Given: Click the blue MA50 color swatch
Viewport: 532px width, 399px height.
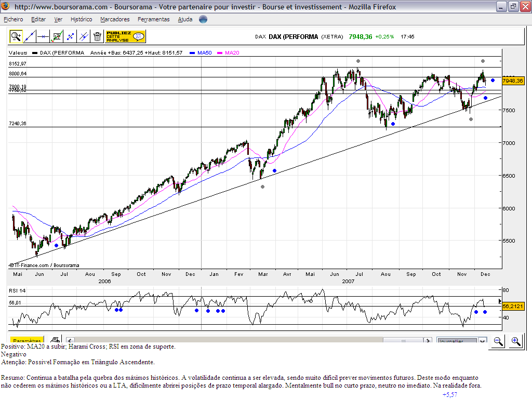Looking at the screenshot, I should (192, 53).
